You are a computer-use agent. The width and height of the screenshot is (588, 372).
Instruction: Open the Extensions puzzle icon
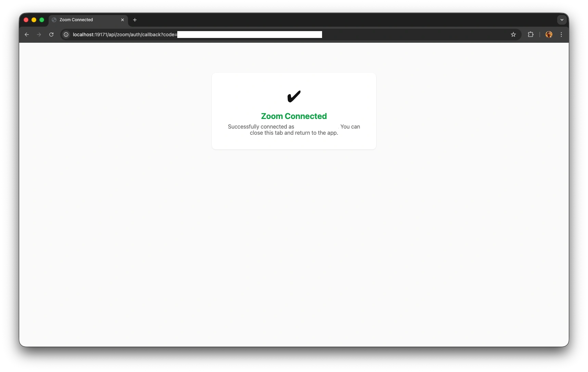(x=531, y=35)
